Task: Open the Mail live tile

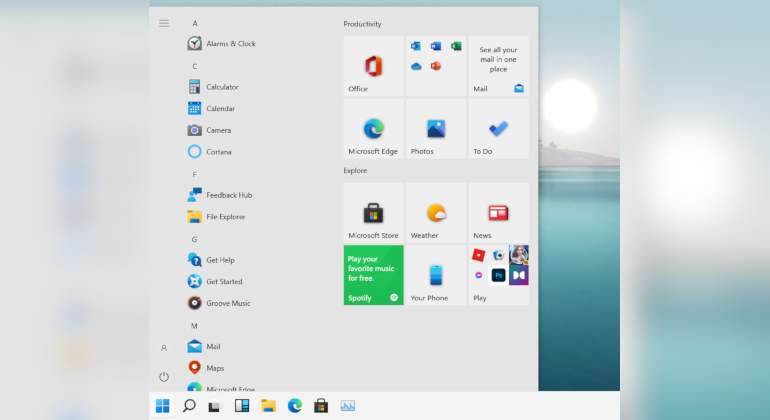Action: [x=498, y=66]
